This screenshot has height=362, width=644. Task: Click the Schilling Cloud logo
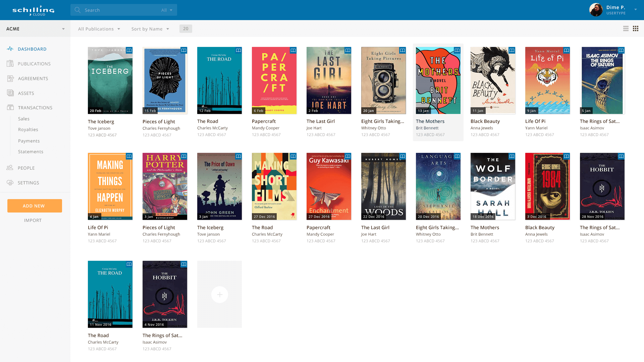point(34,10)
